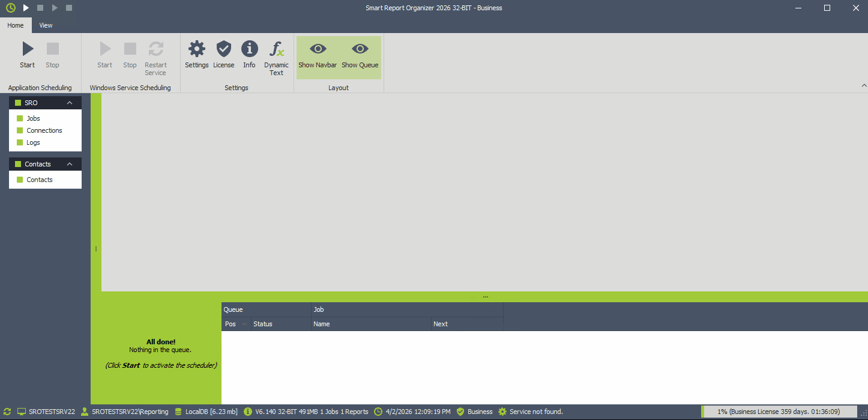
Task: Click Windows Service Scheduling Start button
Action: click(x=105, y=55)
